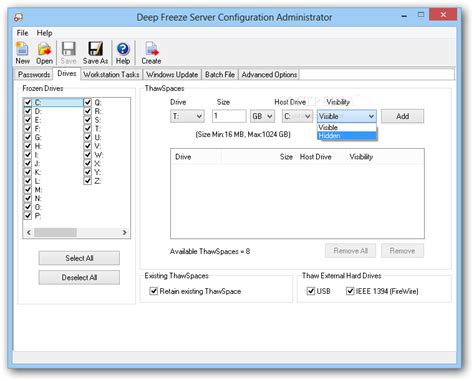Image resolution: width=474 pixels, height=381 pixels.
Task: Toggle the Z: frozen drive checkbox
Action: click(88, 181)
